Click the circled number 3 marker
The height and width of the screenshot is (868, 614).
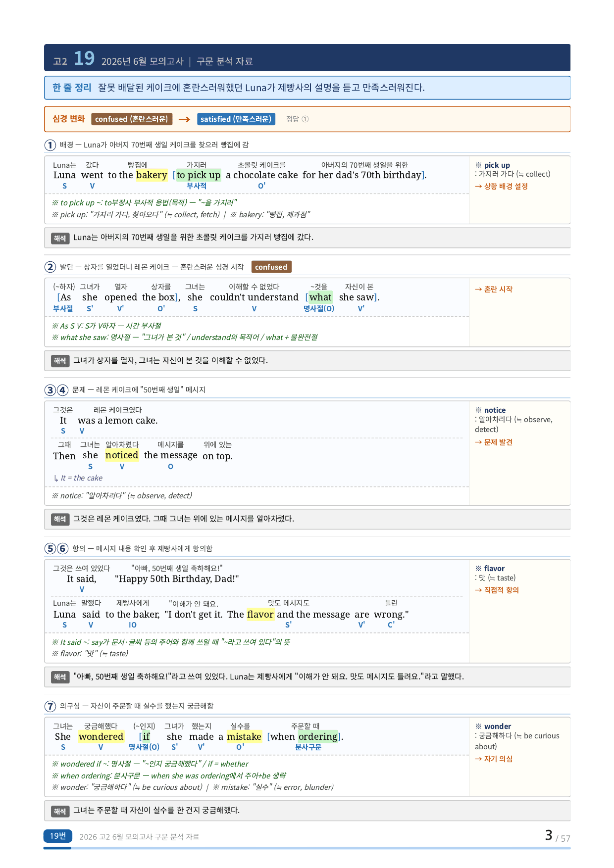pos(50,390)
